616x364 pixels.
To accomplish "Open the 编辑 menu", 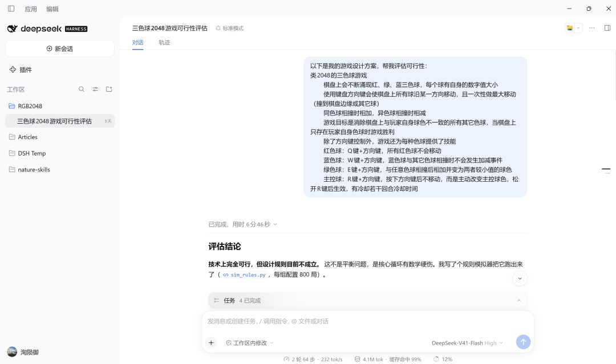I will (52, 9).
